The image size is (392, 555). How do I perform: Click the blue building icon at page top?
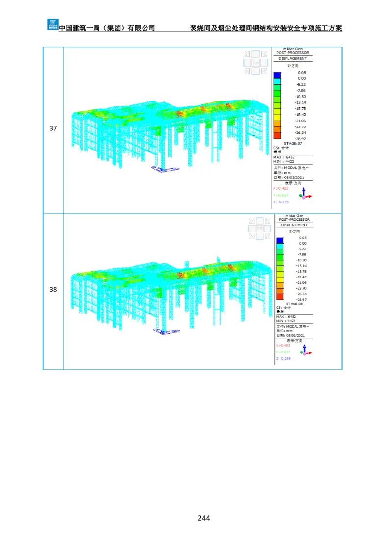pos(52,24)
